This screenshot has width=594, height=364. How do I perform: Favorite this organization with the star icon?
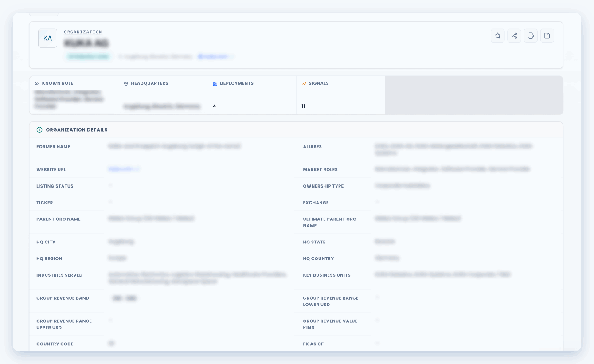(x=498, y=36)
